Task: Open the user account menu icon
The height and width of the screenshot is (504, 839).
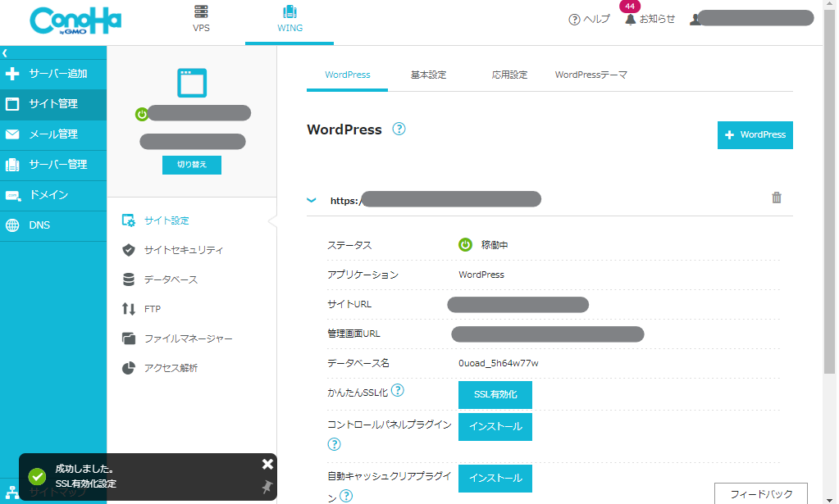Action: click(x=695, y=20)
